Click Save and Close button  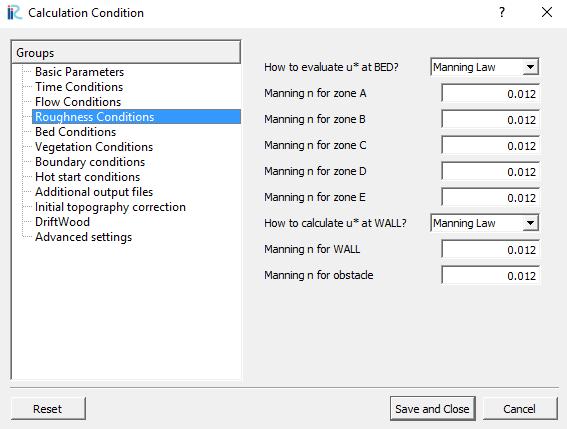tap(432, 409)
